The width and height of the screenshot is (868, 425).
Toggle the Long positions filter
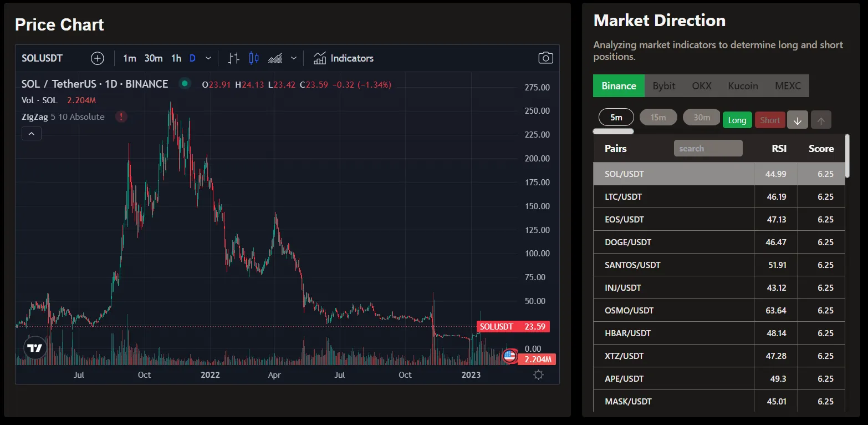[737, 120]
